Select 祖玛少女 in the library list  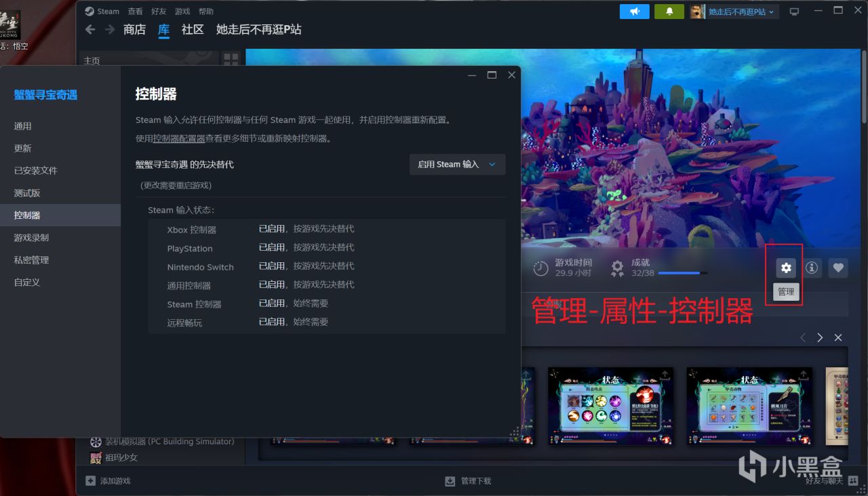coord(121,457)
